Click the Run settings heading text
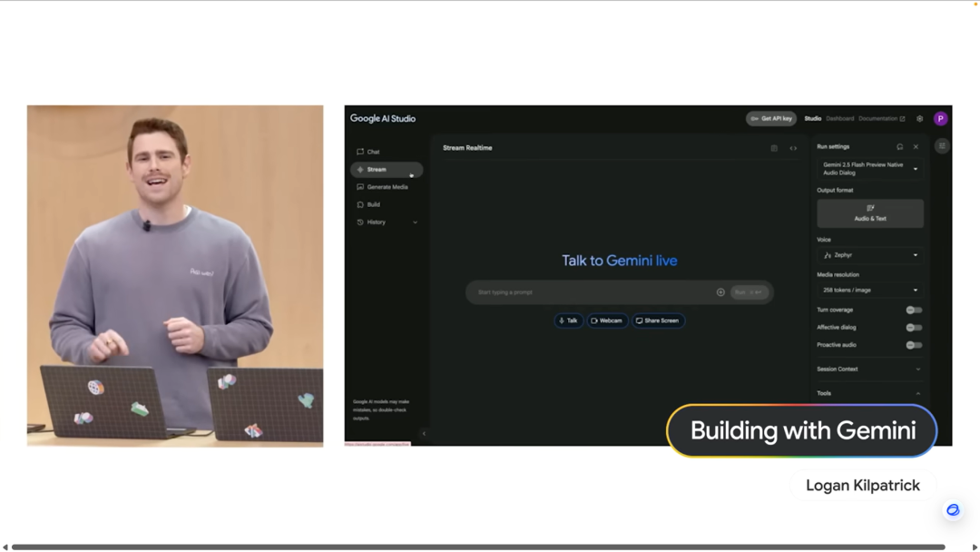 (x=833, y=147)
